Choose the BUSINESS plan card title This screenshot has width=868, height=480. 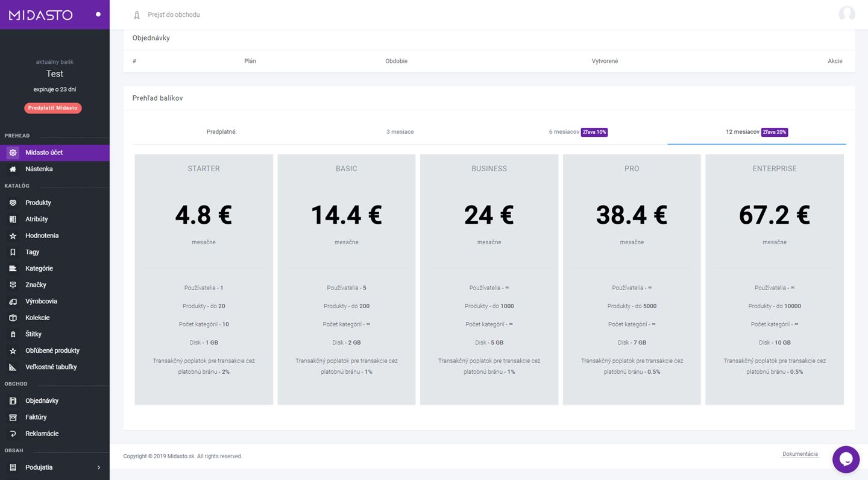coord(489,168)
